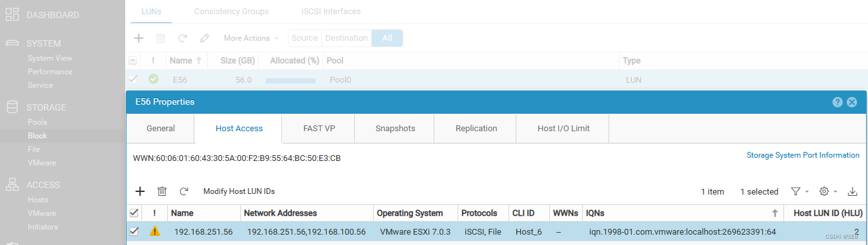The image size is (868, 245).
Task: Open the LUNs tab
Action: click(152, 12)
